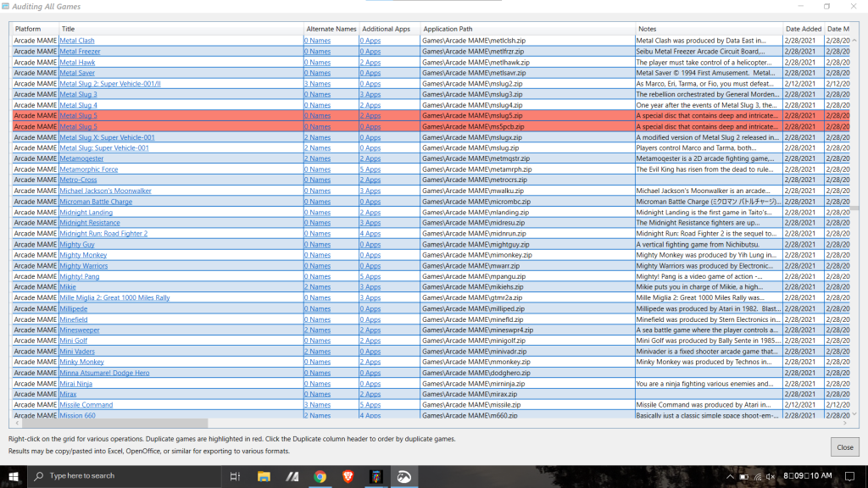
Task: Click the Windows taskbar search box
Action: [x=125, y=476]
